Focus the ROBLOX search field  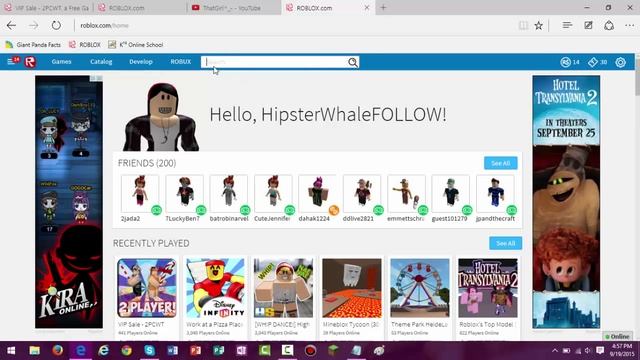274,62
